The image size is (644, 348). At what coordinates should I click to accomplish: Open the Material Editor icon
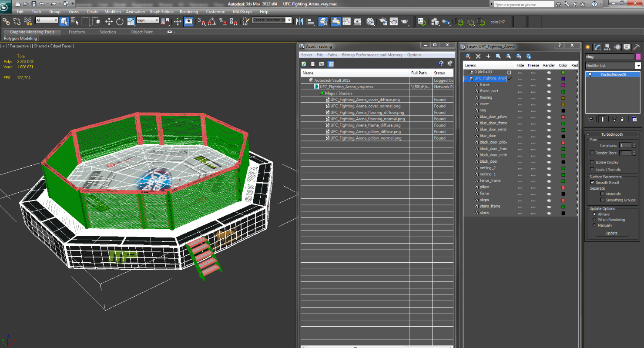pyautogui.click(x=370, y=21)
